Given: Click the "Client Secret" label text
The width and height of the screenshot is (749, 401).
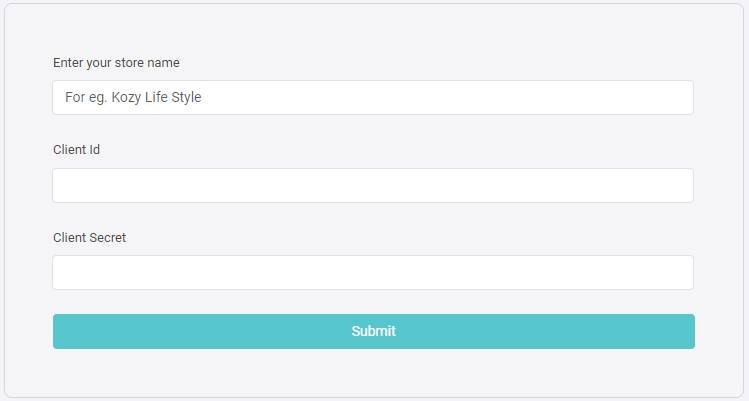Looking at the screenshot, I should pyautogui.click(x=90, y=237).
